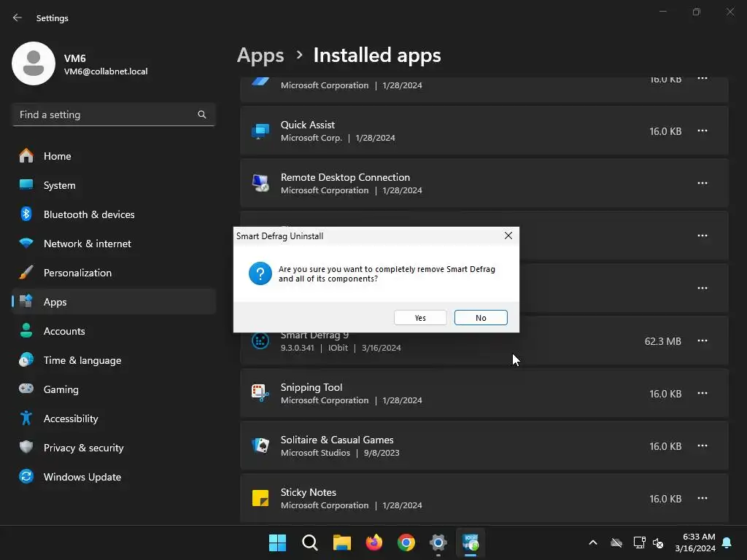Open more options for hidden row above dialog
This screenshot has width=747, height=560.
point(702,236)
